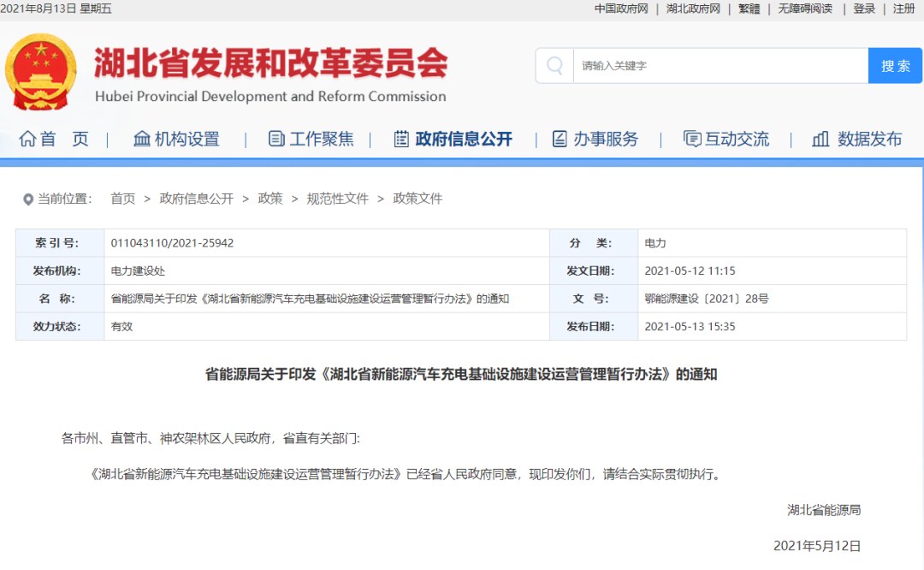Click the 登录 login link

[864, 9]
